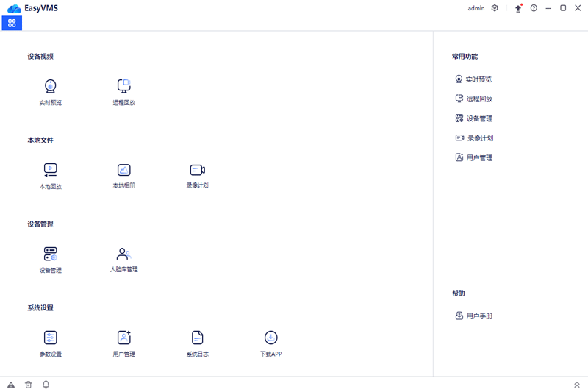Open 录像计划 recording plan under 本地文件
The image size is (588, 392).
(x=197, y=170)
